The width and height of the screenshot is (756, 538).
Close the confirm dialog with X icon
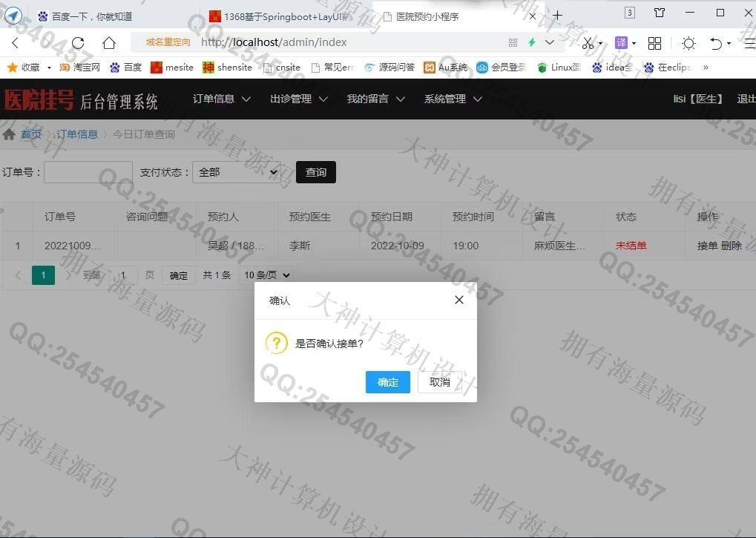click(x=458, y=300)
